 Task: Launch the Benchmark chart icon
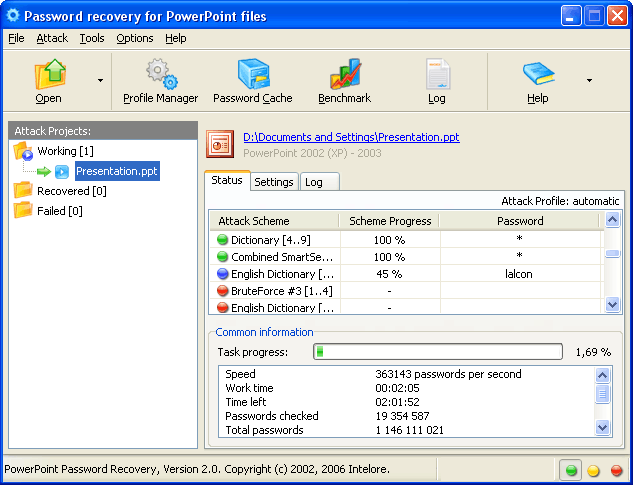(345, 74)
